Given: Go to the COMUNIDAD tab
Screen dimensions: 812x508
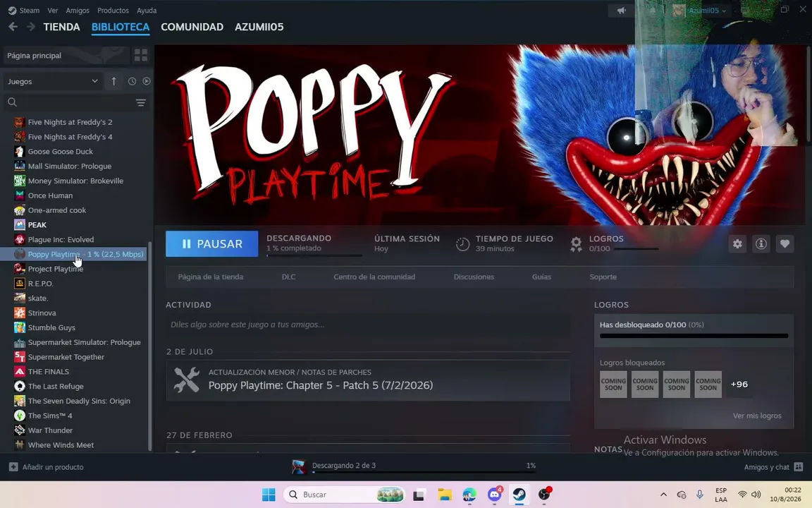Looking at the screenshot, I should click(192, 27).
